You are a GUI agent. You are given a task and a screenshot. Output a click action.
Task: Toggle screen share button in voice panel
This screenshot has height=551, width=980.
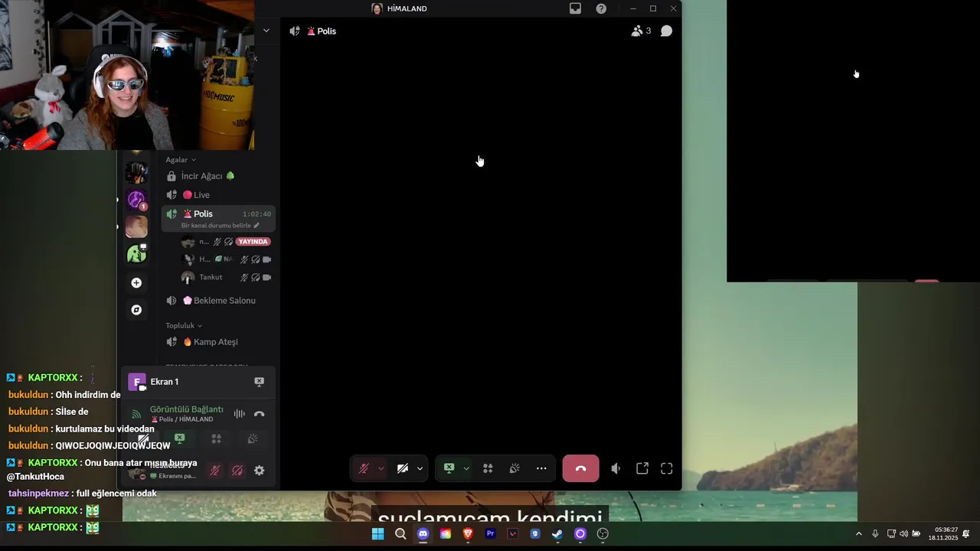179,439
